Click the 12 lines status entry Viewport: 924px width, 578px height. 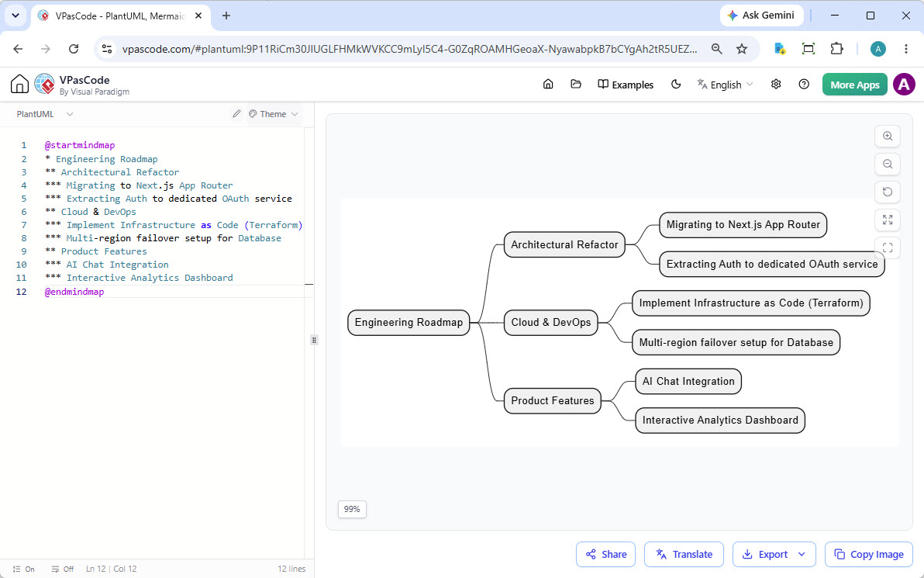[291, 569]
